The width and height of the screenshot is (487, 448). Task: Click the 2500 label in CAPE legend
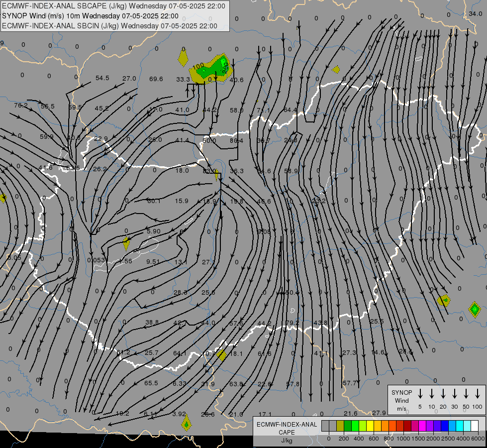point(448,439)
